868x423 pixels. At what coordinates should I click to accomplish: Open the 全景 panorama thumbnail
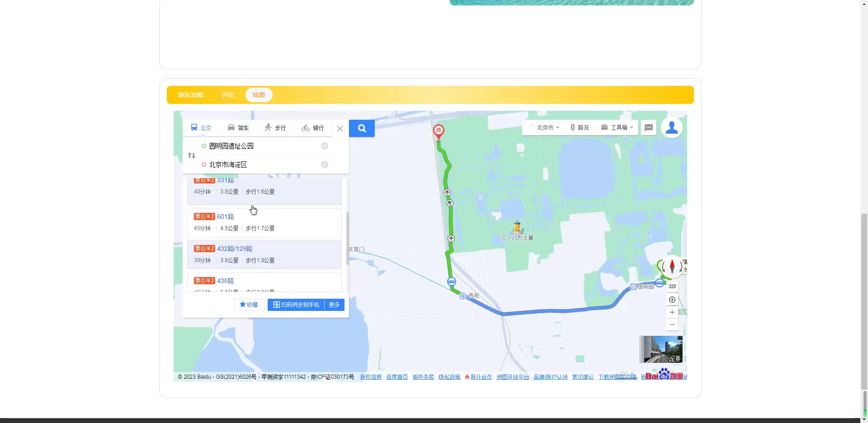click(x=661, y=349)
